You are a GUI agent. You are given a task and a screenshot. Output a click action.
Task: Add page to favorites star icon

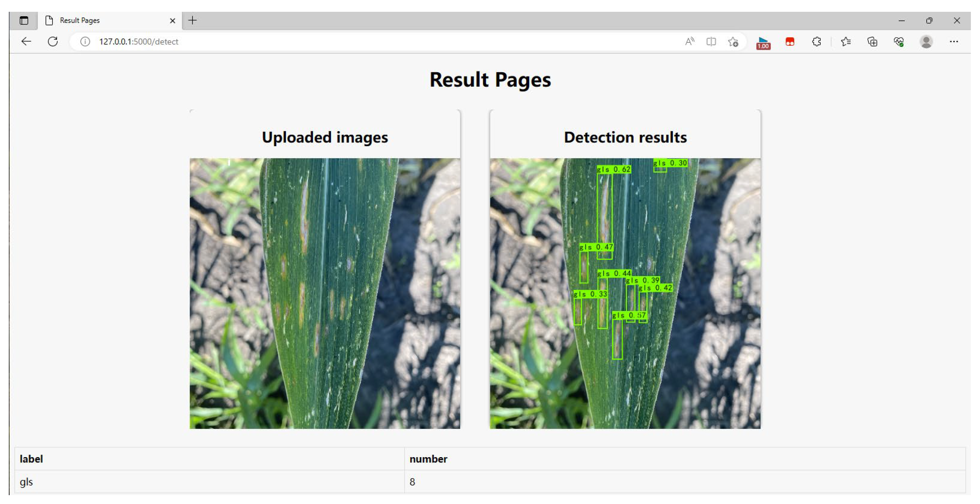(x=733, y=42)
